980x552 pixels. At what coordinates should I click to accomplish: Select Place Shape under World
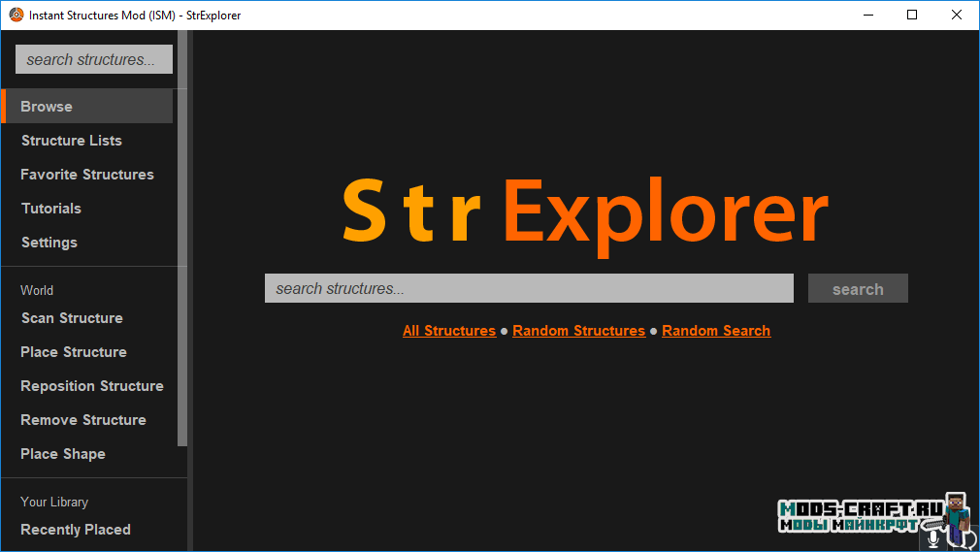click(63, 454)
